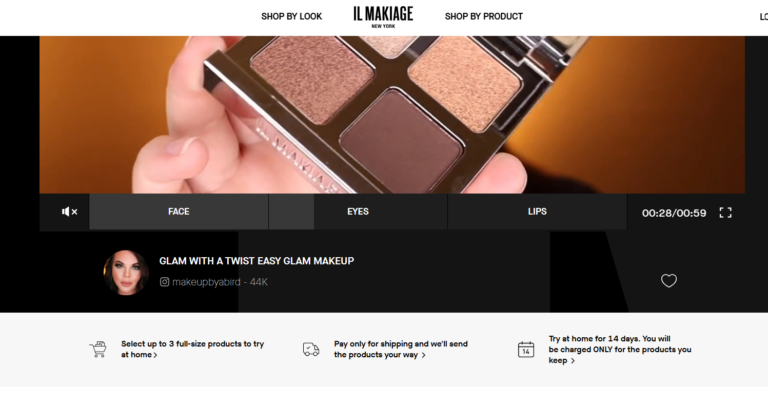The image size is (768, 404).
Task: Jump to the LIPS video chapter
Action: (x=537, y=212)
